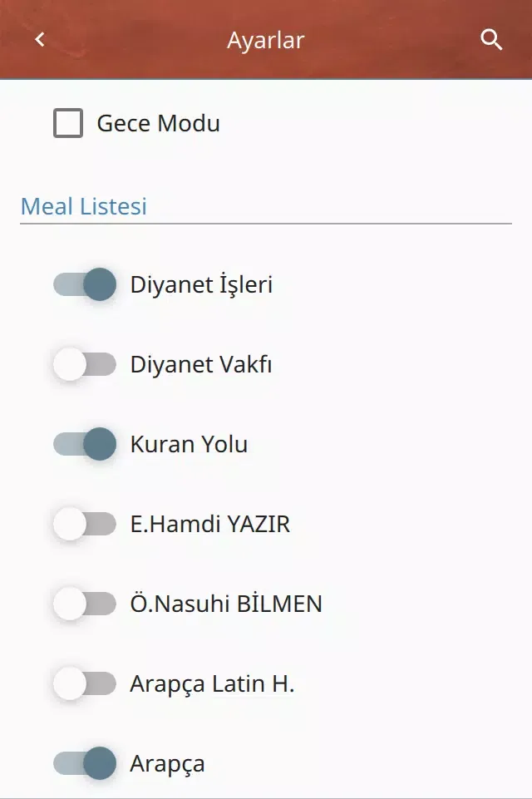Check the Gece Modu checkbox
Image resolution: width=532 pixels, height=799 pixels.
click(x=68, y=124)
